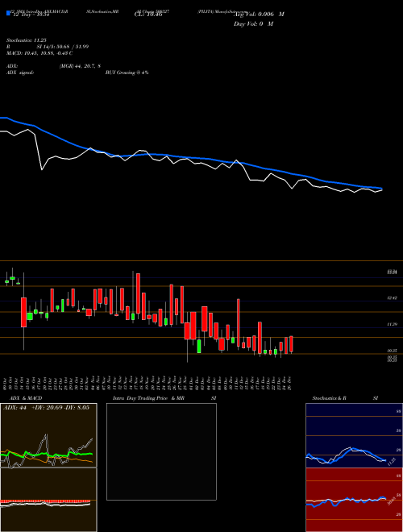Select the 'SI 14/3: 30.68 / 51.99' line
403x532 pixels.
point(63,47)
